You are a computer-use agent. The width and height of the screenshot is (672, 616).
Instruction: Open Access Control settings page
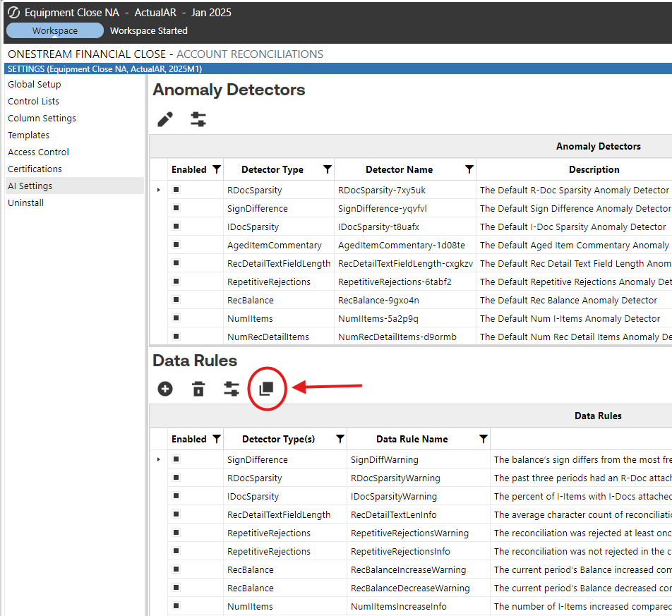38,152
